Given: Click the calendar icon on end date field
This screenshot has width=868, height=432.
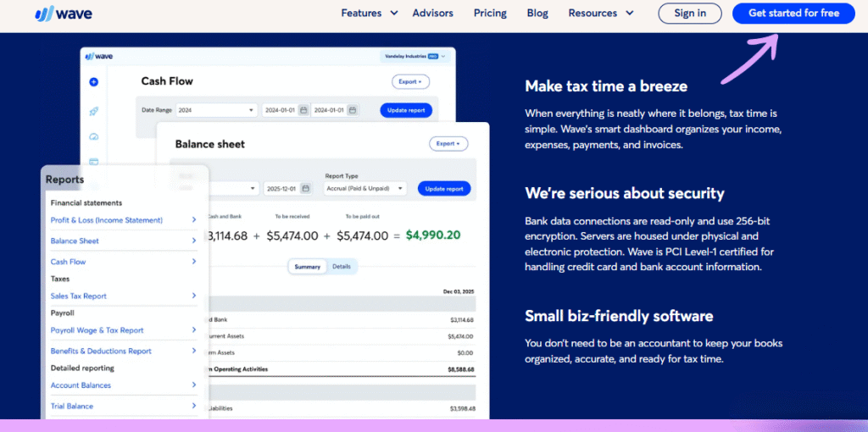Looking at the screenshot, I should point(352,110).
